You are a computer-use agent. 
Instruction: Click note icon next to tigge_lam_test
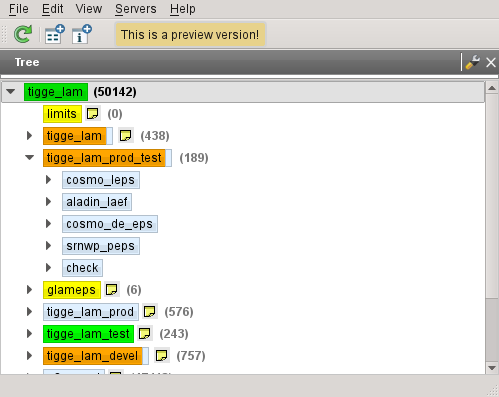[145, 334]
